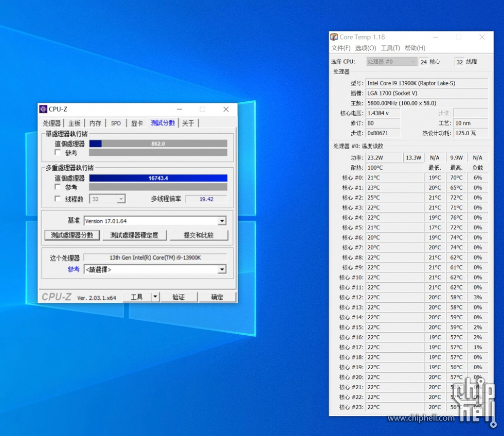Click the 32 线程 count field
Screen dimensions: 504x436
tap(460, 62)
